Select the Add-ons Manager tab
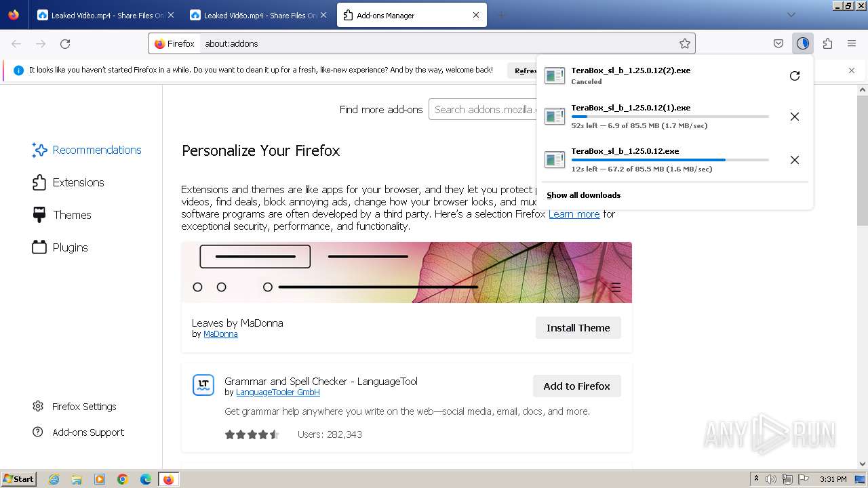The width and height of the screenshot is (868, 488). point(412,15)
